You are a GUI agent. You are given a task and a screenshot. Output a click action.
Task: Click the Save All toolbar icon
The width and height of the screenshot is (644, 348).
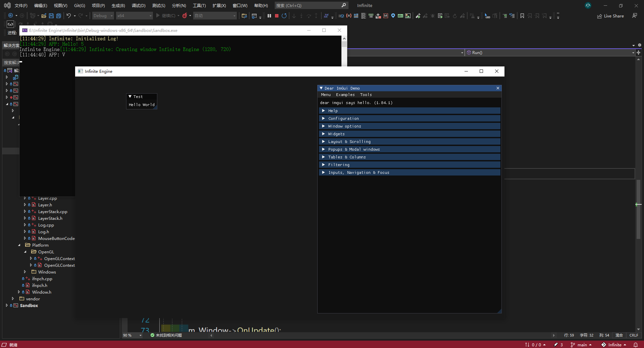(x=59, y=16)
